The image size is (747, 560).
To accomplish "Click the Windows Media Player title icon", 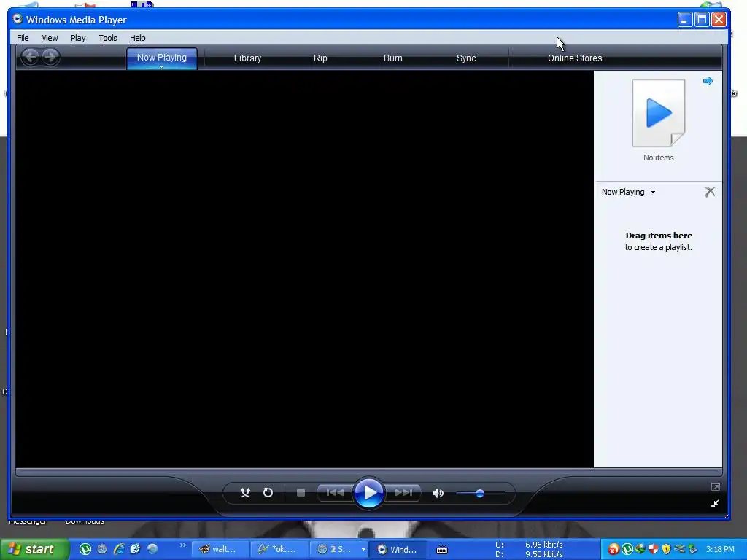I will click(x=18, y=19).
